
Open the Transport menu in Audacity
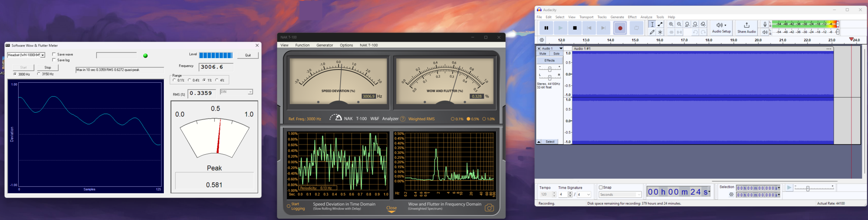(x=586, y=17)
